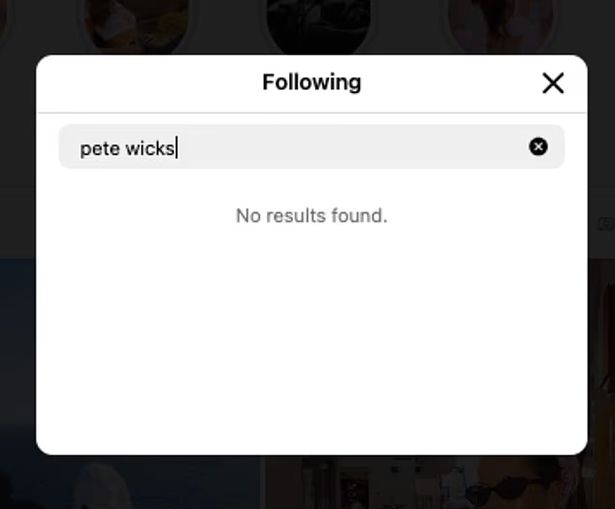Click the Following dialog title
The image size is (615, 509).
coord(311,82)
